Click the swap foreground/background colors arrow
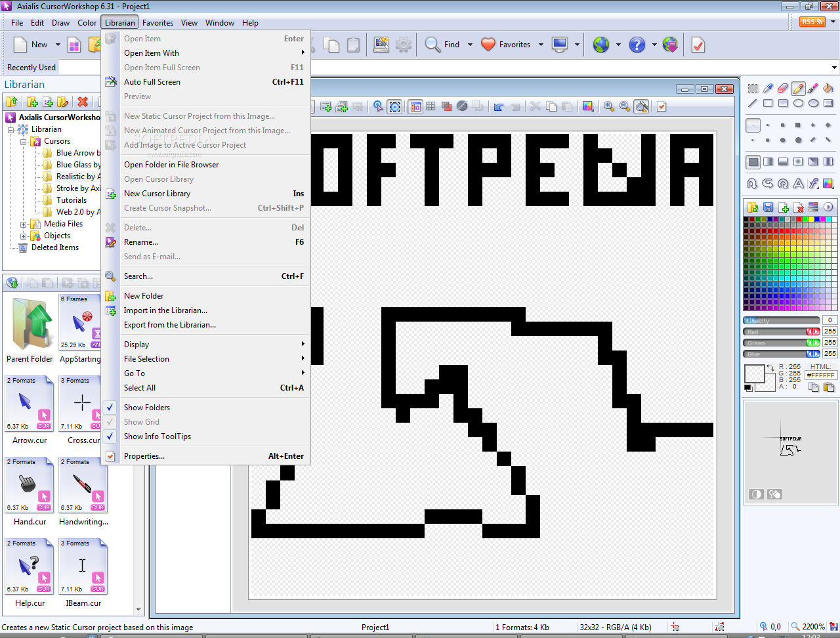Screen dimensions: 840x638 pos(770,368)
